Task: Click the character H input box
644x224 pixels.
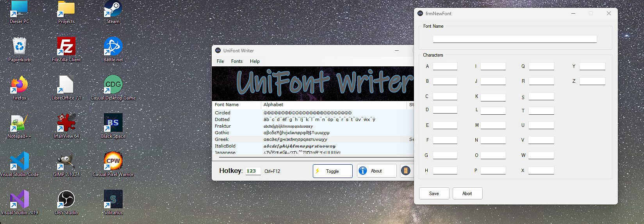Action: 445,171
